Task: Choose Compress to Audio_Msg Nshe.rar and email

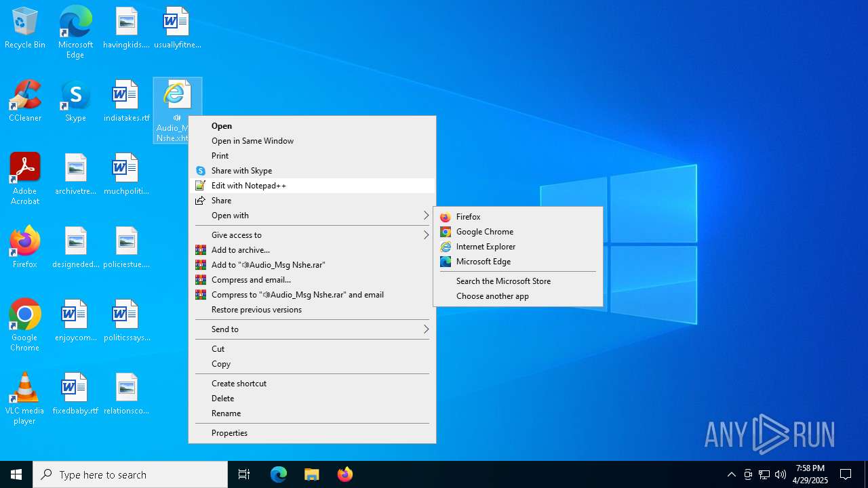Action: pos(312,295)
